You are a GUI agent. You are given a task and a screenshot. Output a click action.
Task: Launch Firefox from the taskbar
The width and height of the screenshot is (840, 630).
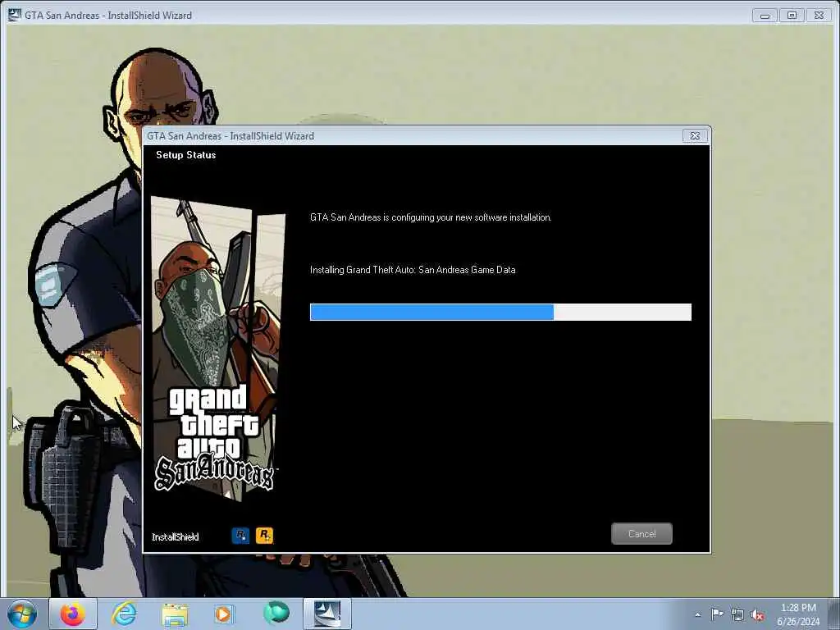point(73,614)
